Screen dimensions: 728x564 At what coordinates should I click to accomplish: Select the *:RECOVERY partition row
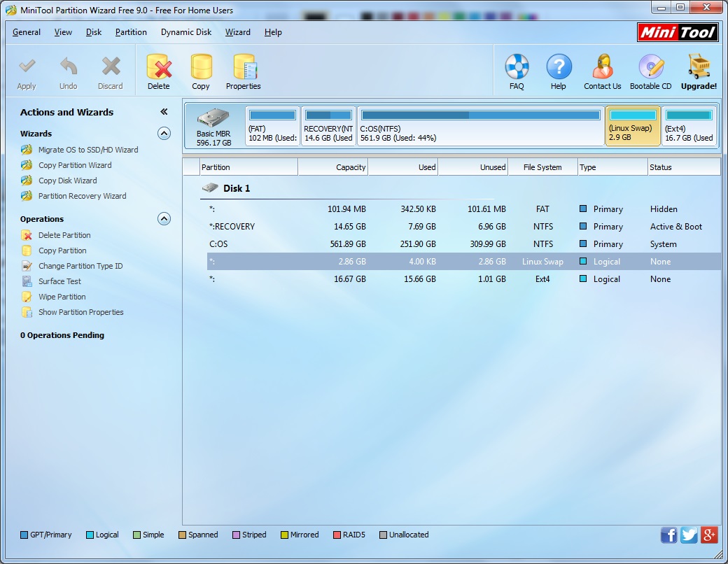click(464, 227)
